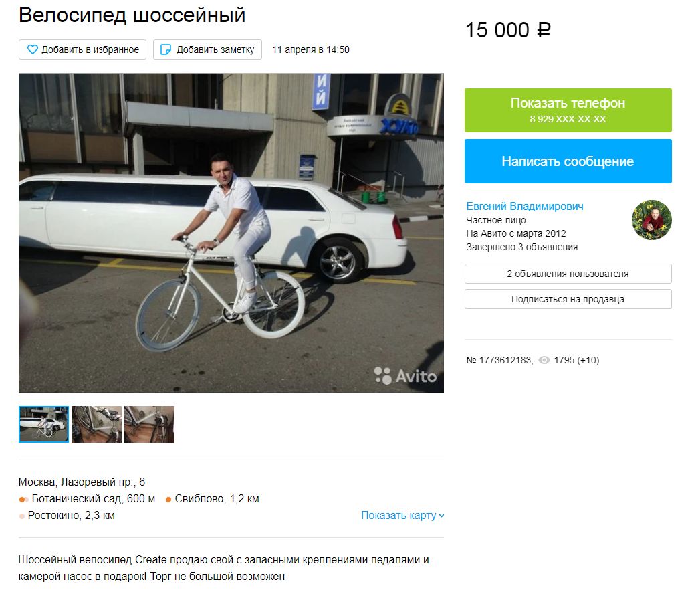Click the Ростокино station dot
Image resolution: width=700 pixels, height=594 pixels.
(x=22, y=516)
